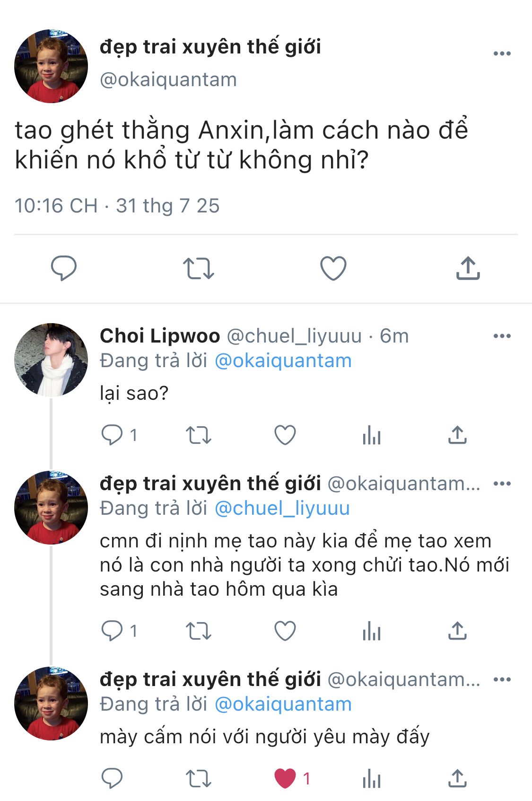Reply to Choi Lipwoo's "lại sao?" tweet
The height and width of the screenshot is (801, 532).
point(112,435)
